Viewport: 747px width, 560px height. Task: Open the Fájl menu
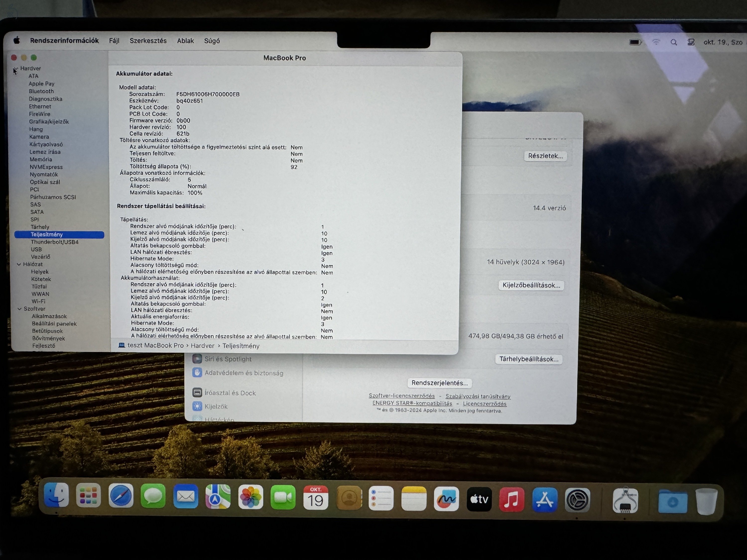point(114,41)
